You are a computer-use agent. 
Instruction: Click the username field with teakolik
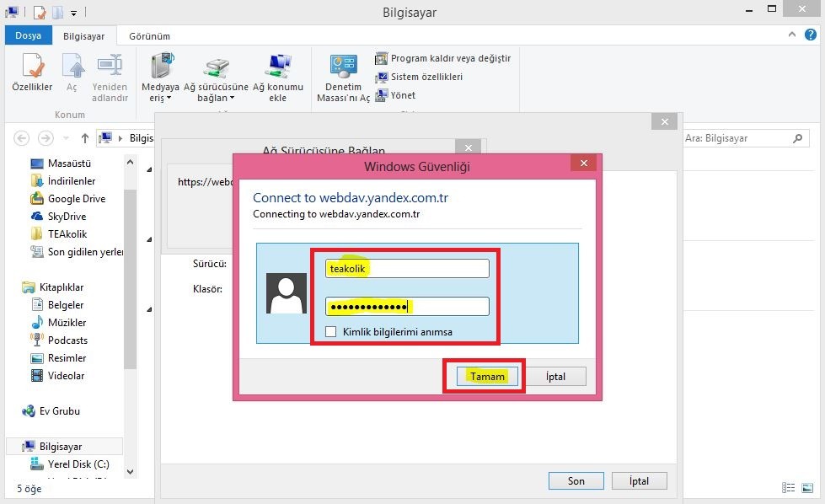(407, 268)
